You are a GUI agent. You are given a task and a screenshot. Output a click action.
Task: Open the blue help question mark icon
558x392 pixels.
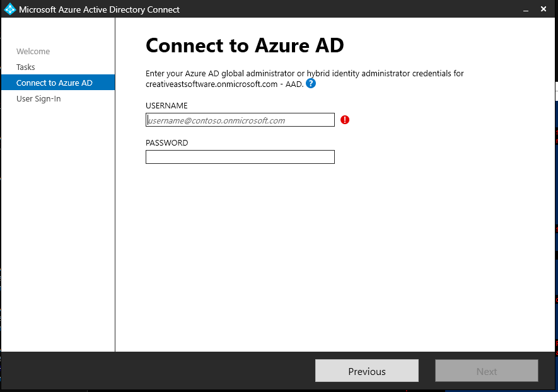(x=311, y=83)
